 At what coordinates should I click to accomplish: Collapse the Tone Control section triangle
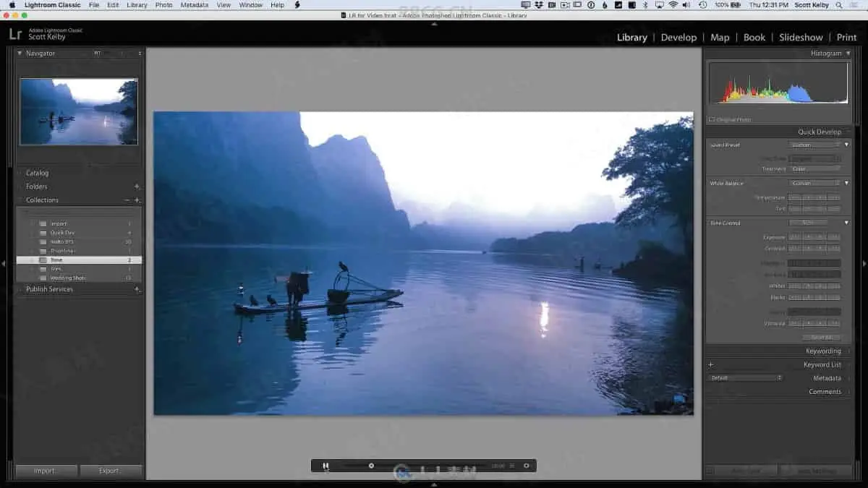[846, 223]
